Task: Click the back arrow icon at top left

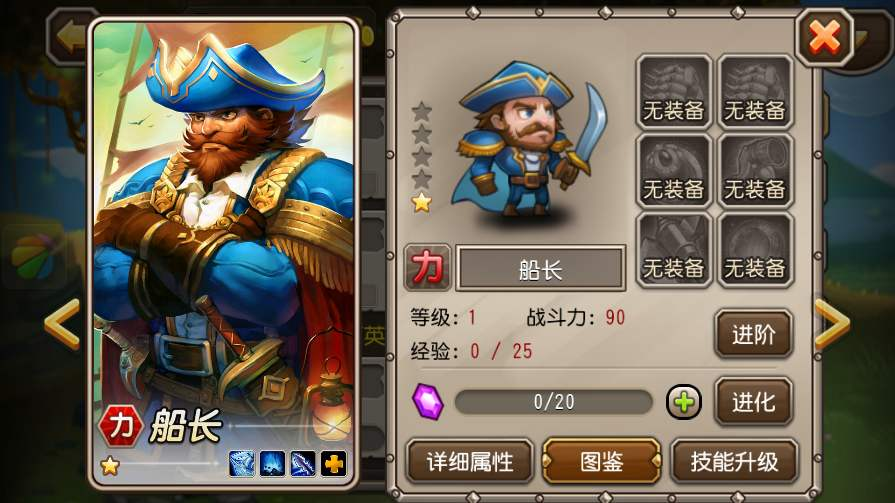Action: pos(71,37)
